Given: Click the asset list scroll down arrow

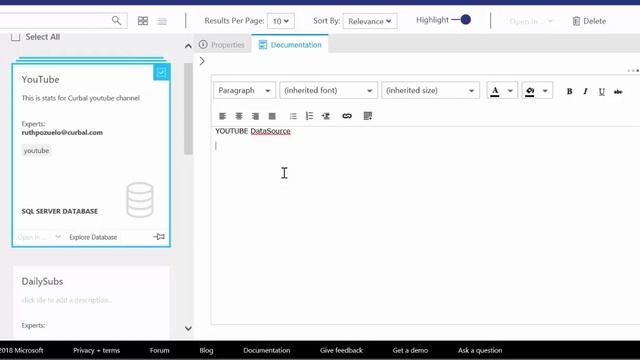Looking at the screenshot, I should (188, 328).
